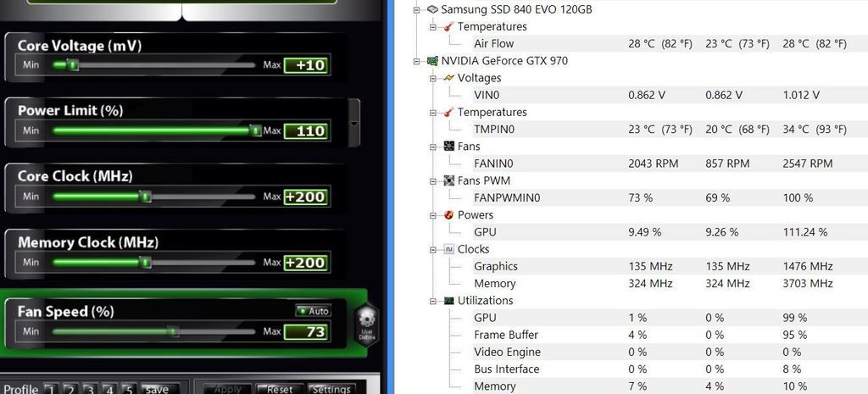Image resolution: width=868 pixels, height=394 pixels.
Task: Click the Fan Speed 73 value box
Action: coord(307,332)
